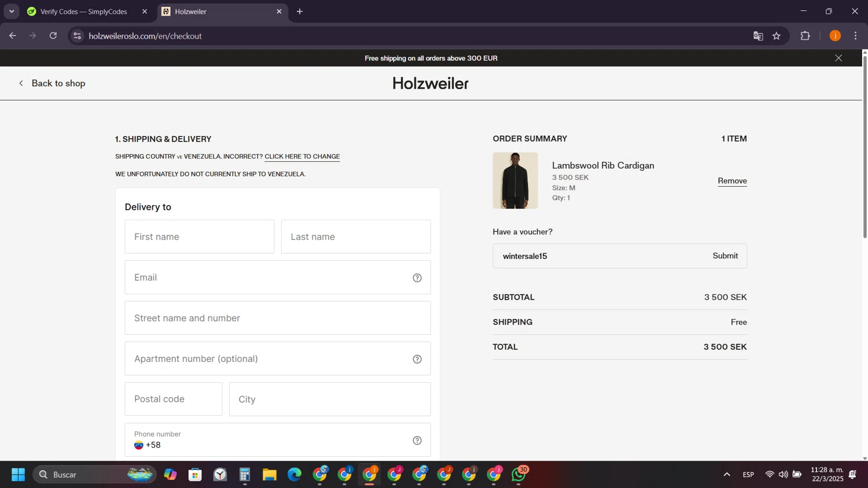Viewport: 868px width, 488px height.
Task: Focus the Phone number field
Action: point(278,441)
